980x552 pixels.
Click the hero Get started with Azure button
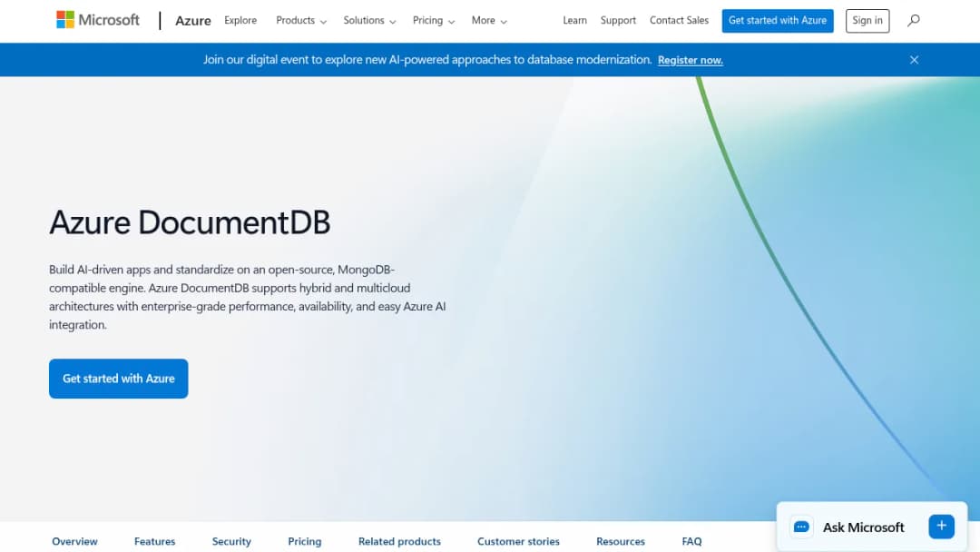[119, 379]
